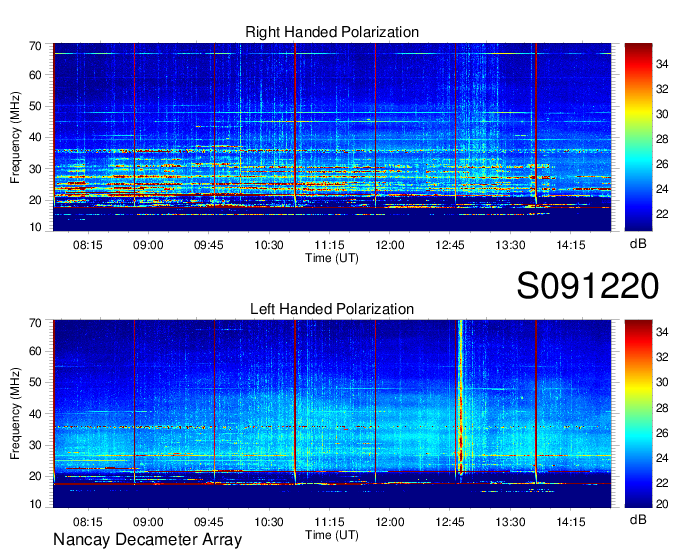Click the Right Handed Polarization spectrogram image
Image resolution: width=680 pixels, height=552 pixels.
(x=332, y=137)
